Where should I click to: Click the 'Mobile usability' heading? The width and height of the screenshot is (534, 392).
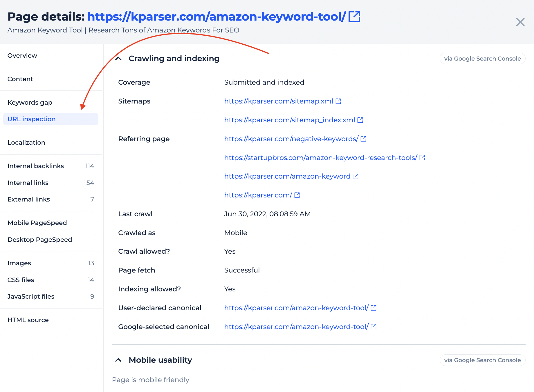pyautogui.click(x=160, y=360)
